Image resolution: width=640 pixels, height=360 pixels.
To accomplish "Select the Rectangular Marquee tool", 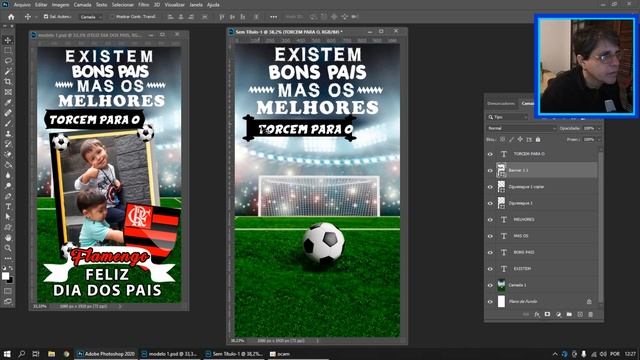I will point(8,50).
